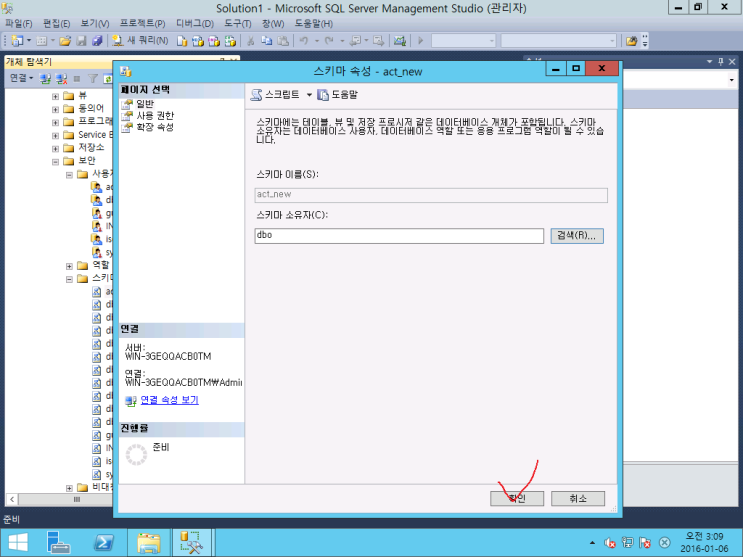Click the 확인 OK button
Screen dimensions: 743x557
(x=517, y=498)
